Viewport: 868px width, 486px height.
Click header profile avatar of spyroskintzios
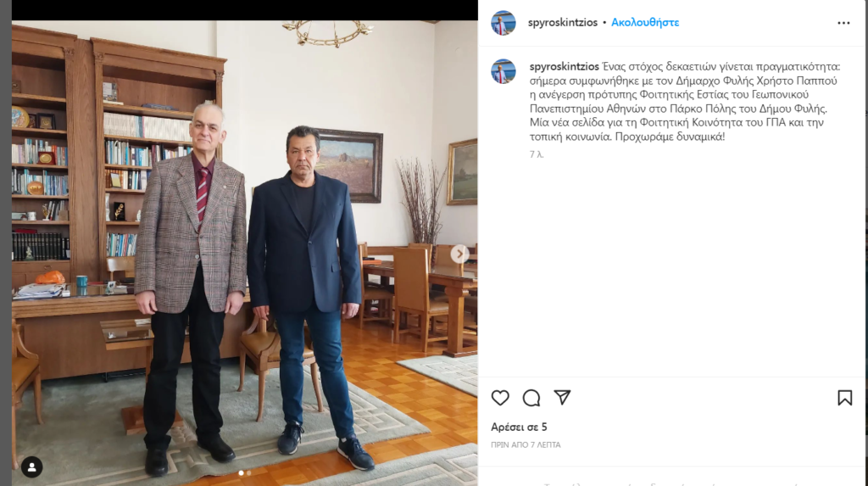(x=504, y=23)
